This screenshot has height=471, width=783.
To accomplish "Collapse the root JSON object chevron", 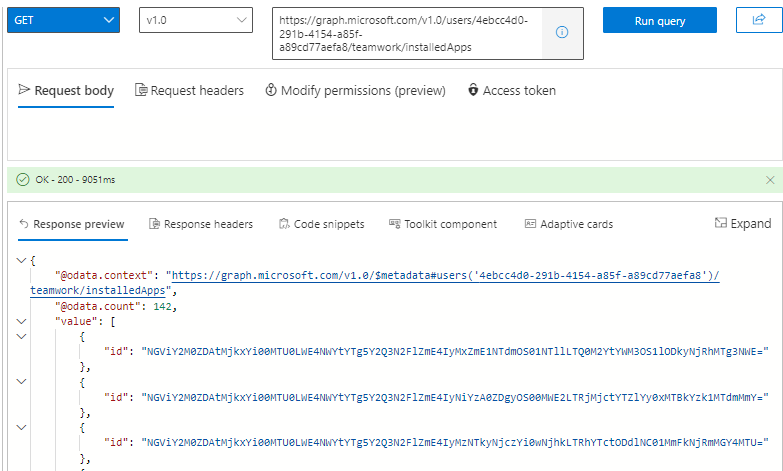I will click(x=21, y=260).
